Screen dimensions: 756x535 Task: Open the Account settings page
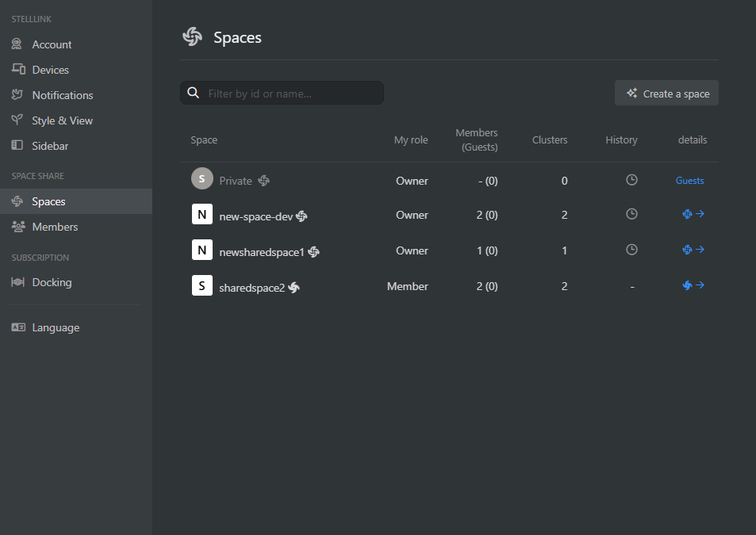click(52, 44)
